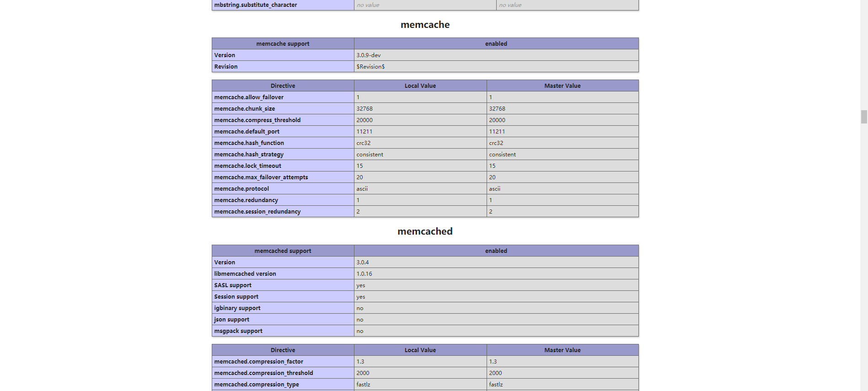Click the 'memcache' section heading
This screenshot has height=391, width=868.
tap(425, 25)
